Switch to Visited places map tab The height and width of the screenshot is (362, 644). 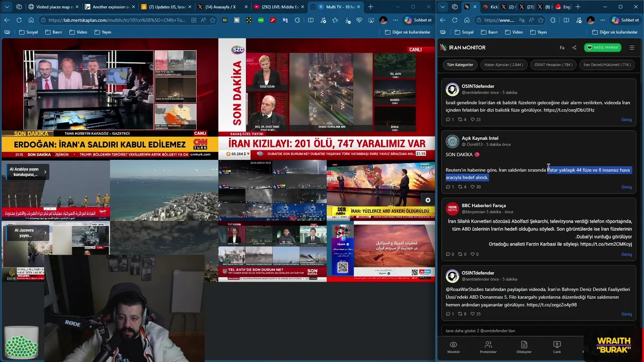[x=54, y=7]
